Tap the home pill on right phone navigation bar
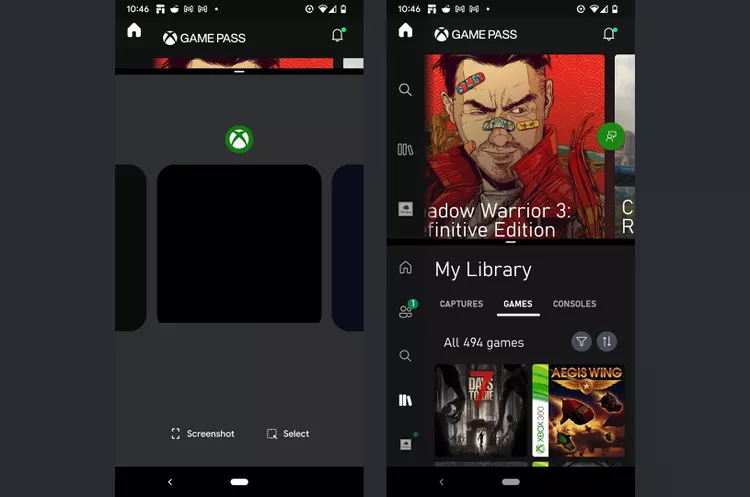The width and height of the screenshot is (750, 497). tap(511, 482)
